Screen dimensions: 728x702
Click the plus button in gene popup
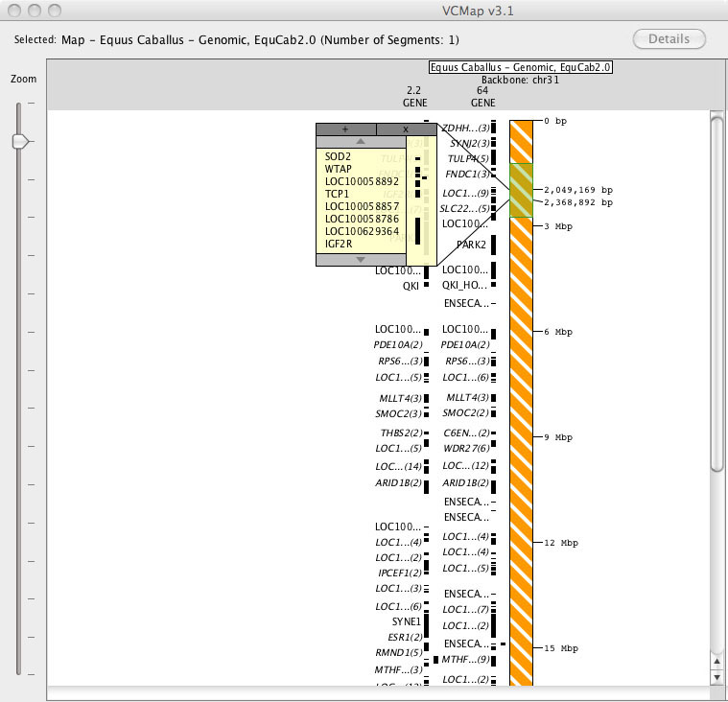click(346, 129)
